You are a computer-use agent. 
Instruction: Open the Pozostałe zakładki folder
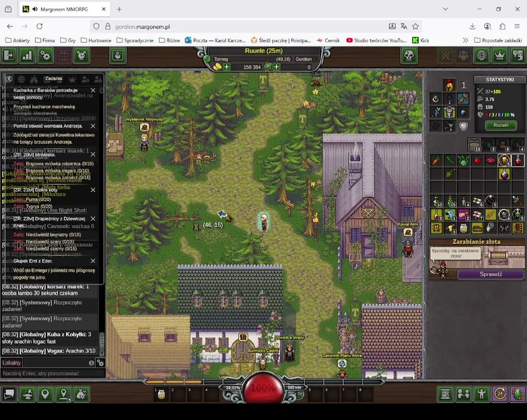point(498,40)
